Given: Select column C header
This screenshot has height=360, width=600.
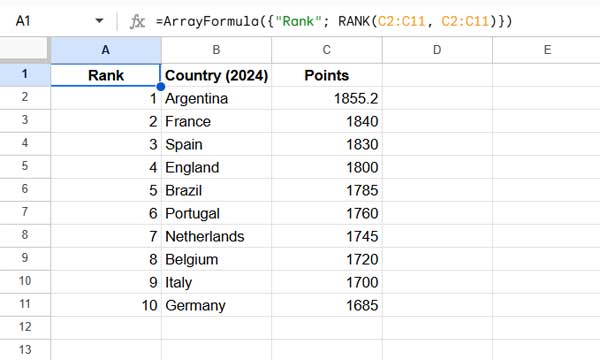Looking at the screenshot, I should click(326, 50).
